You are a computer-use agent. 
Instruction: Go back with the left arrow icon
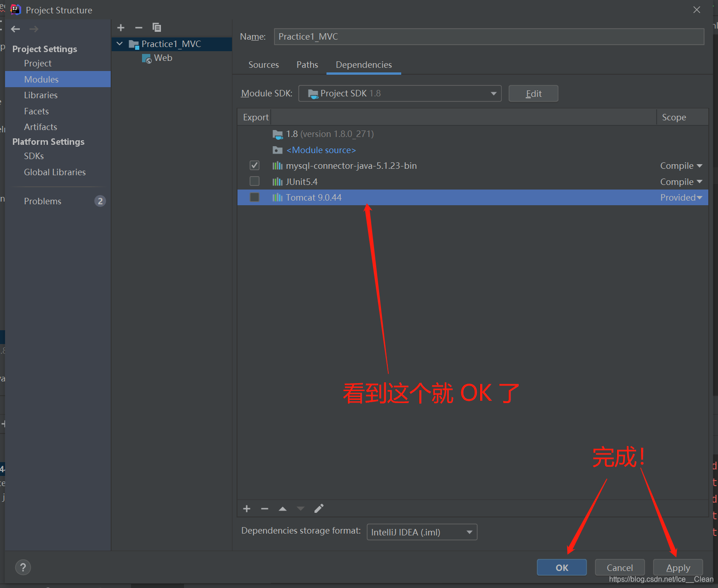15,29
